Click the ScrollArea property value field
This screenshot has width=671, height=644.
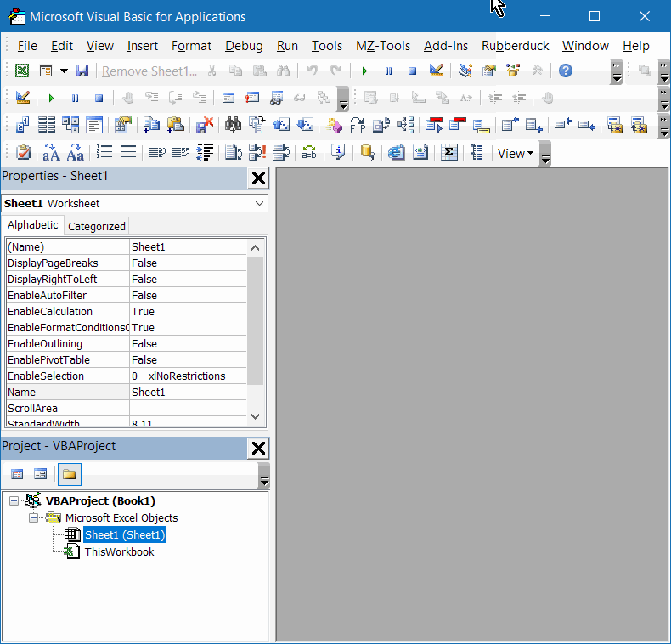click(x=188, y=408)
